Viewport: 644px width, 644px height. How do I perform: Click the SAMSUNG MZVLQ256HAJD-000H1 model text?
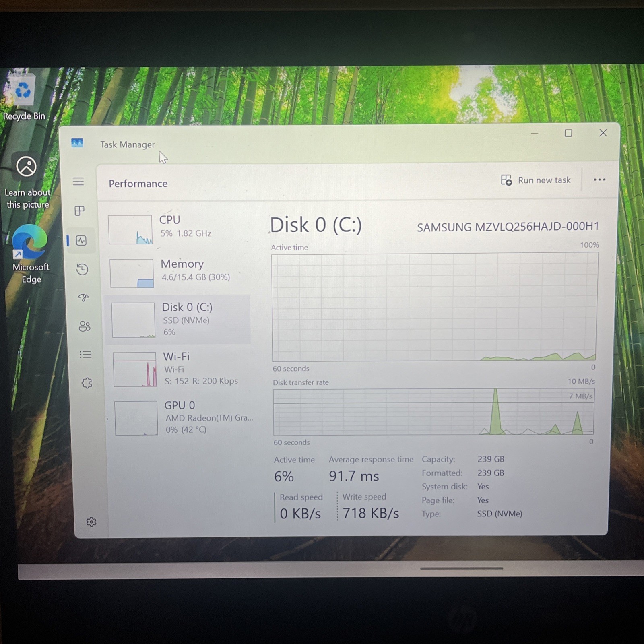[508, 227]
